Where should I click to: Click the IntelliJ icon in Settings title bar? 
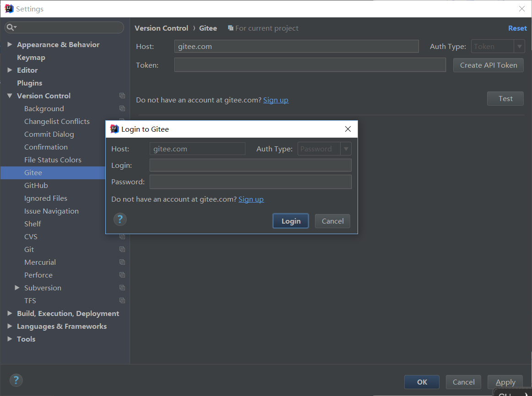tap(9, 9)
